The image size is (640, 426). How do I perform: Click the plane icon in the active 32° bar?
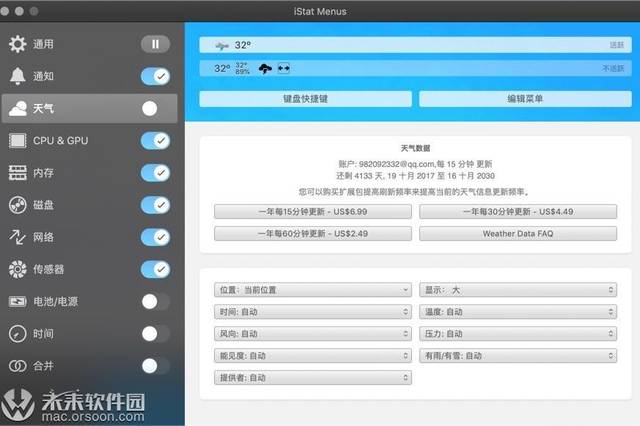tap(222, 46)
